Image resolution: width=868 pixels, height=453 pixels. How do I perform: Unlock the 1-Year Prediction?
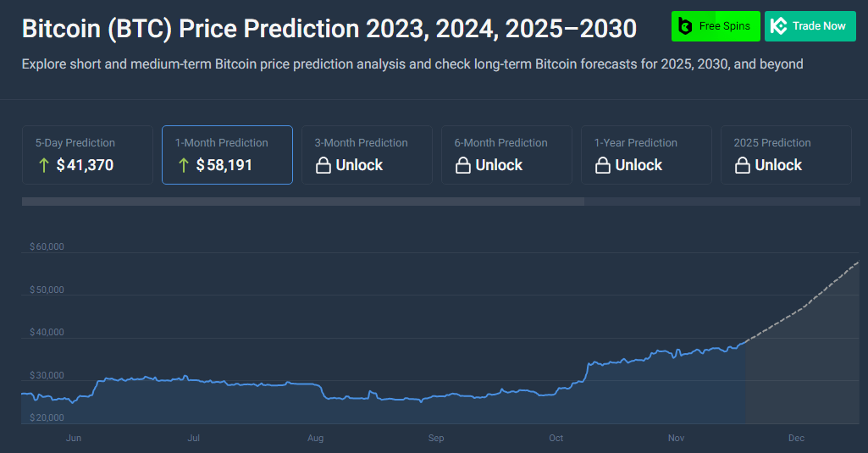point(639,165)
